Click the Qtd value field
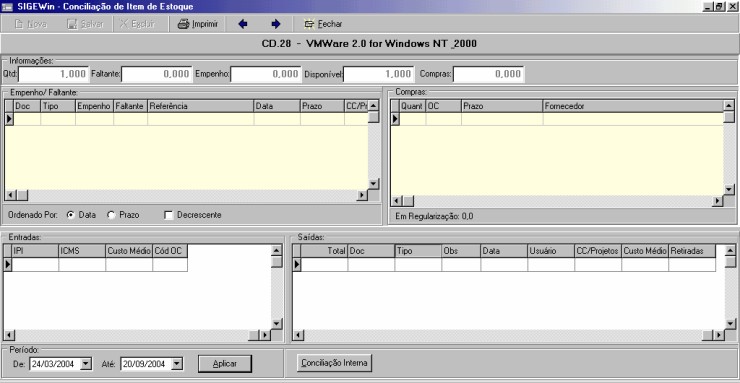 pyautogui.click(x=53, y=74)
